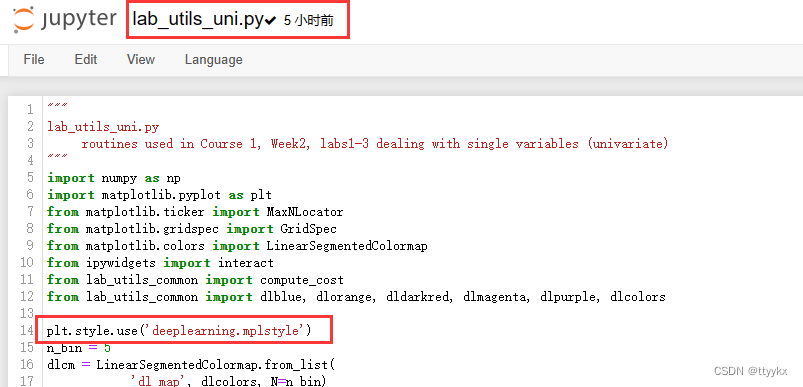
Task: Click the GridSpec import line
Action: 192,229
